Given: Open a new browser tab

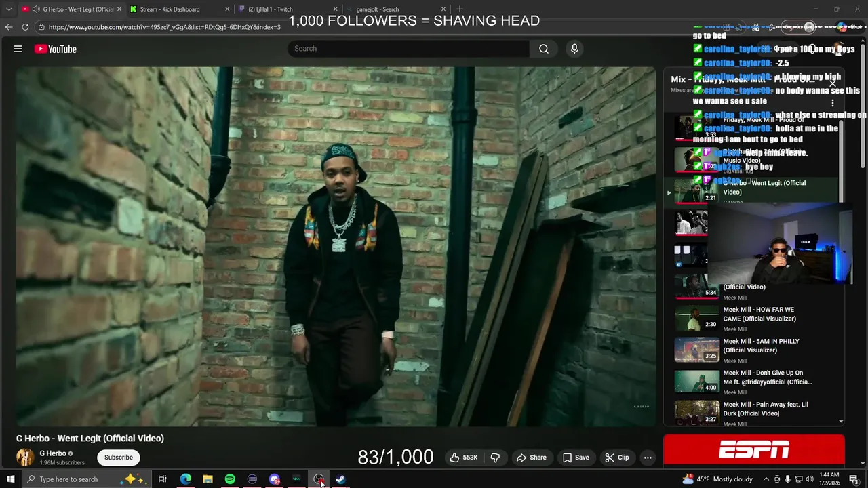Looking at the screenshot, I should click(x=460, y=9).
